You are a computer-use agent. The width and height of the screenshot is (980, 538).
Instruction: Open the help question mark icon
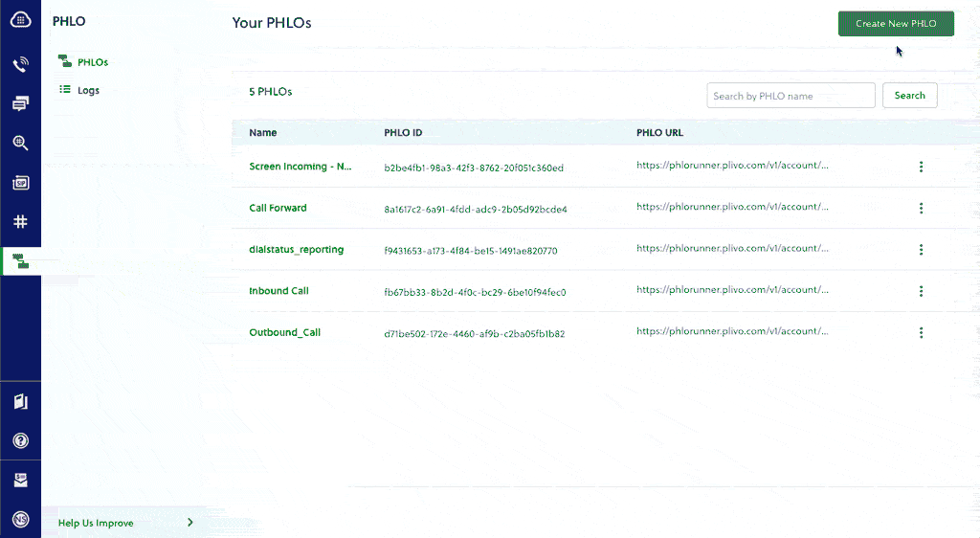point(20,440)
